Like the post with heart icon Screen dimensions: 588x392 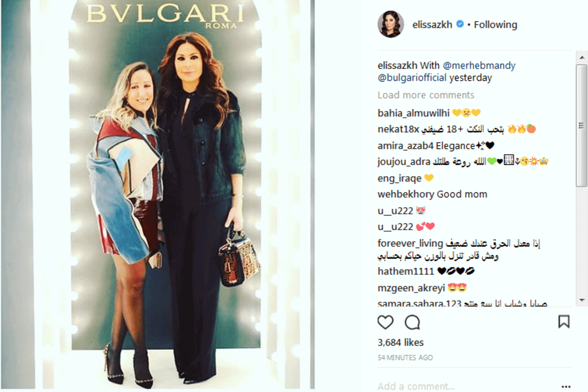click(x=386, y=322)
